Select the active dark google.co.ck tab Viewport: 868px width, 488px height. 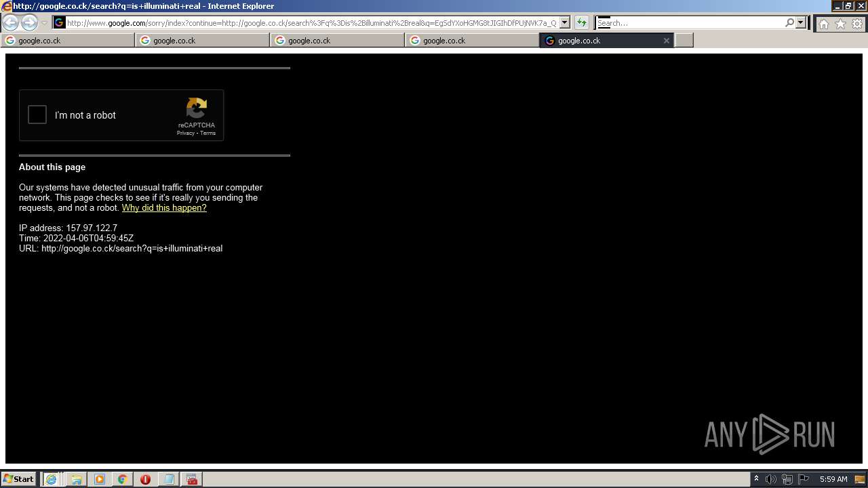point(607,41)
